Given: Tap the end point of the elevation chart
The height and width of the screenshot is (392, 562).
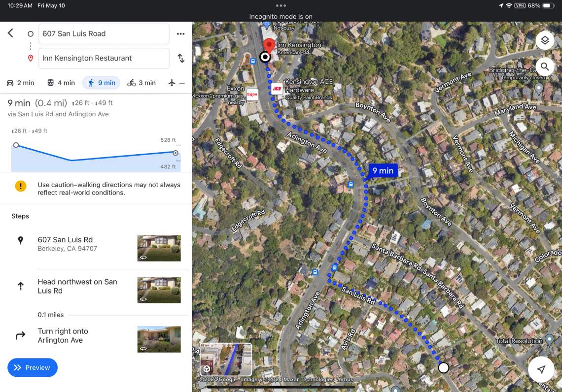Looking at the screenshot, I should coord(176,153).
